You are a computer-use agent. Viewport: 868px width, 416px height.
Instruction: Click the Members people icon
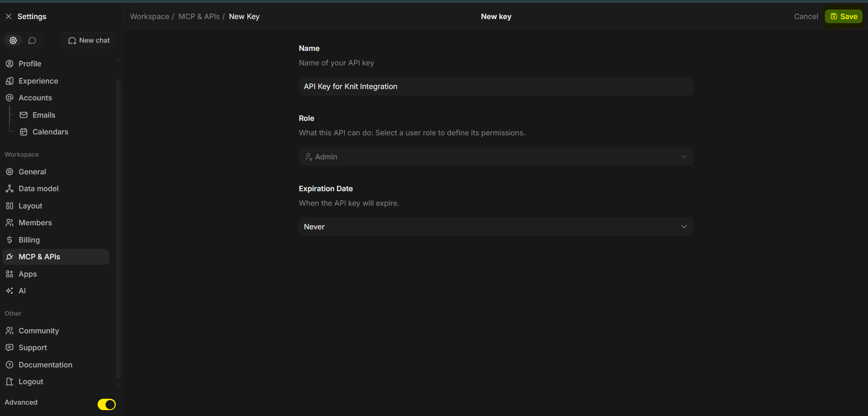pyautogui.click(x=10, y=223)
